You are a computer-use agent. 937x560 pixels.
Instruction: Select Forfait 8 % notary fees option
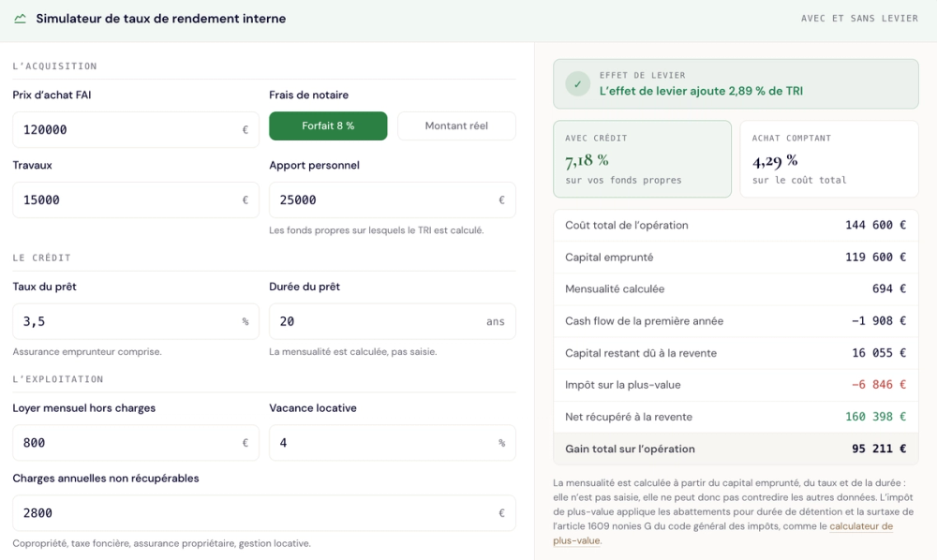[x=328, y=126]
